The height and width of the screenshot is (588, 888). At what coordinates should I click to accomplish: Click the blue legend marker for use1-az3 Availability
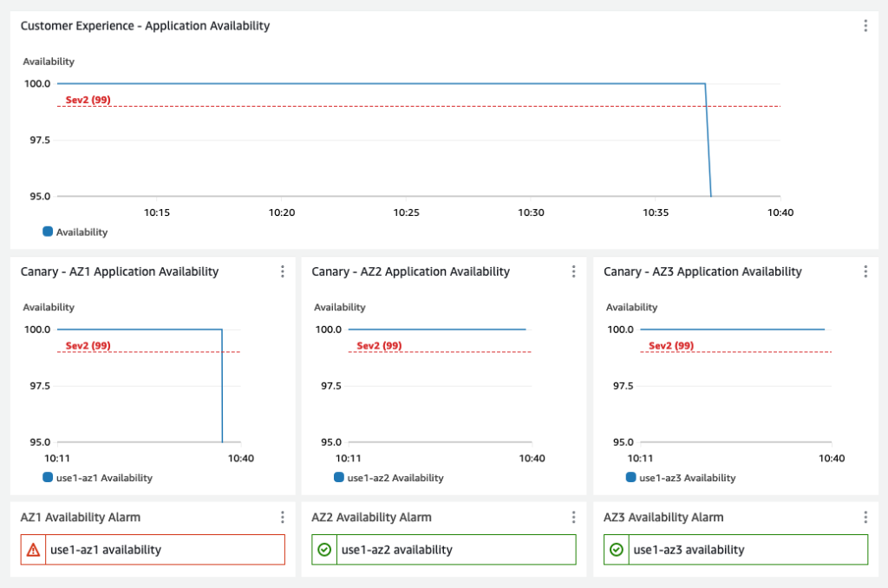[x=632, y=478]
